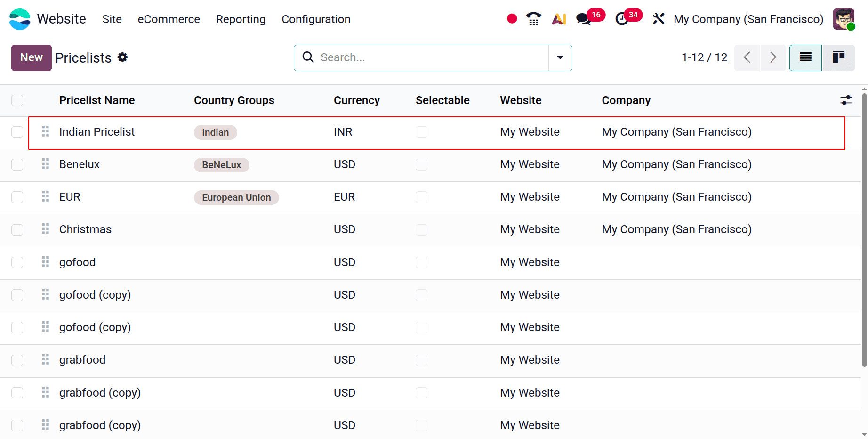Tick the gofood row checkbox
Viewport: 868px width, 439px height.
coord(17,262)
